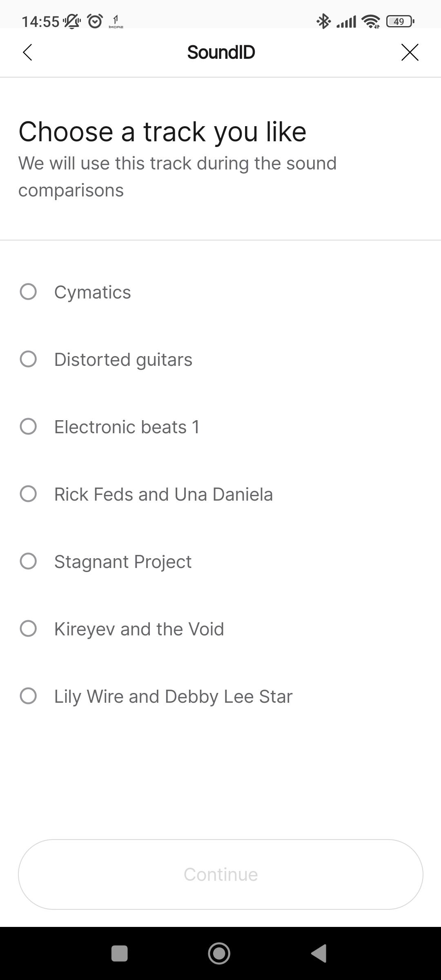The image size is (441, 980).
Task: Select the Stagnant Project radio button
Action: (x=28, y=561)
